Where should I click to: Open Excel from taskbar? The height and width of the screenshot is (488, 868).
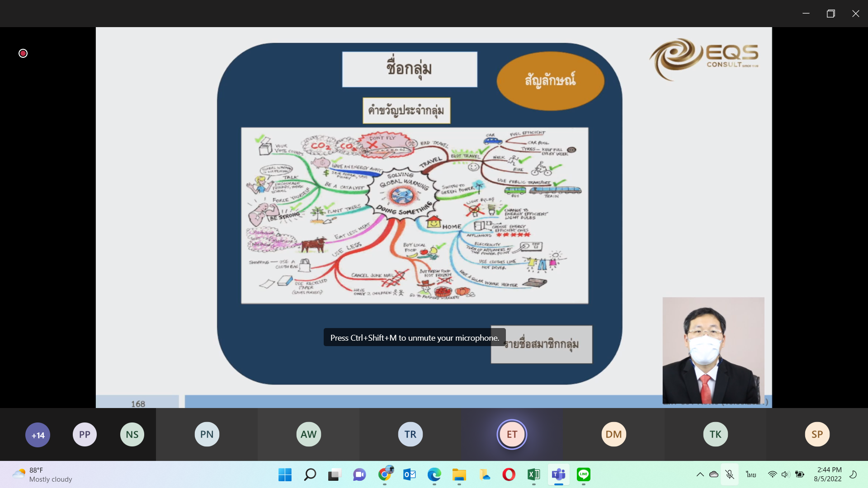[533, 474]
